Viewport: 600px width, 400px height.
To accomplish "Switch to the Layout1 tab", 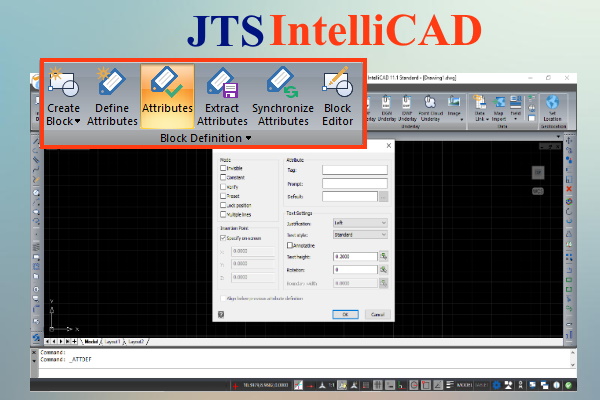I will pyautogui.click(x=112, y=341).
